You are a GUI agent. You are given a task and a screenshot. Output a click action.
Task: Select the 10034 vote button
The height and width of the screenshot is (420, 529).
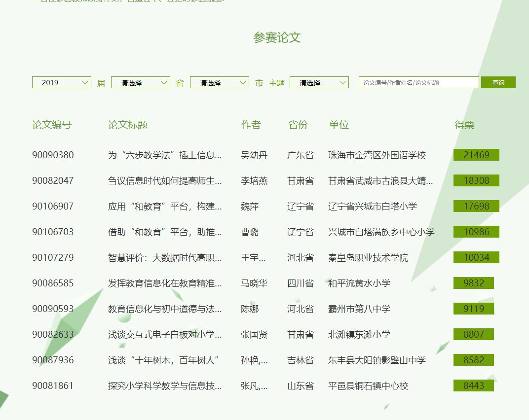click(x=476, y=258)
